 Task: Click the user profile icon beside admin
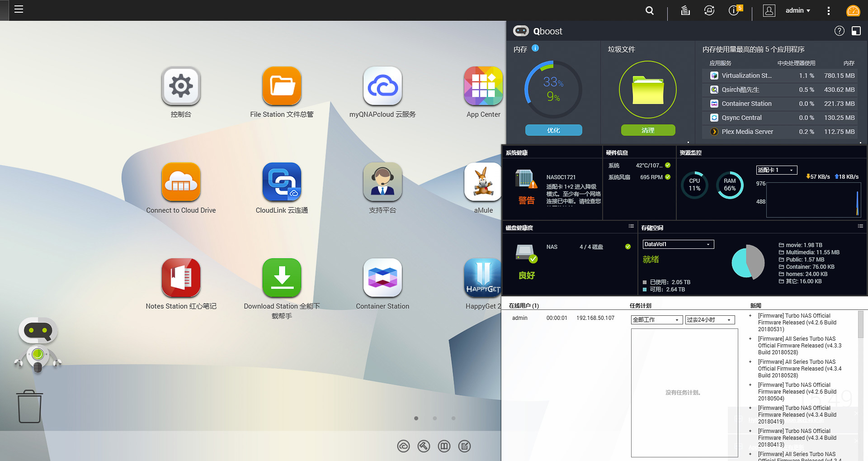click(x=769, y=10)
